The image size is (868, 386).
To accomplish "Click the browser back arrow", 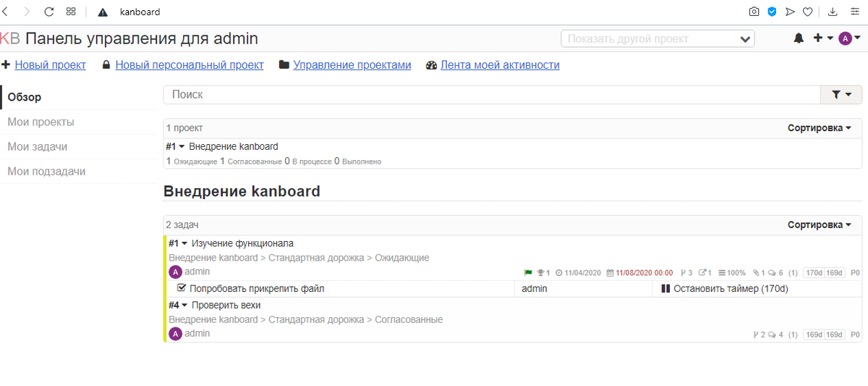I will click(x=7, y=12).
